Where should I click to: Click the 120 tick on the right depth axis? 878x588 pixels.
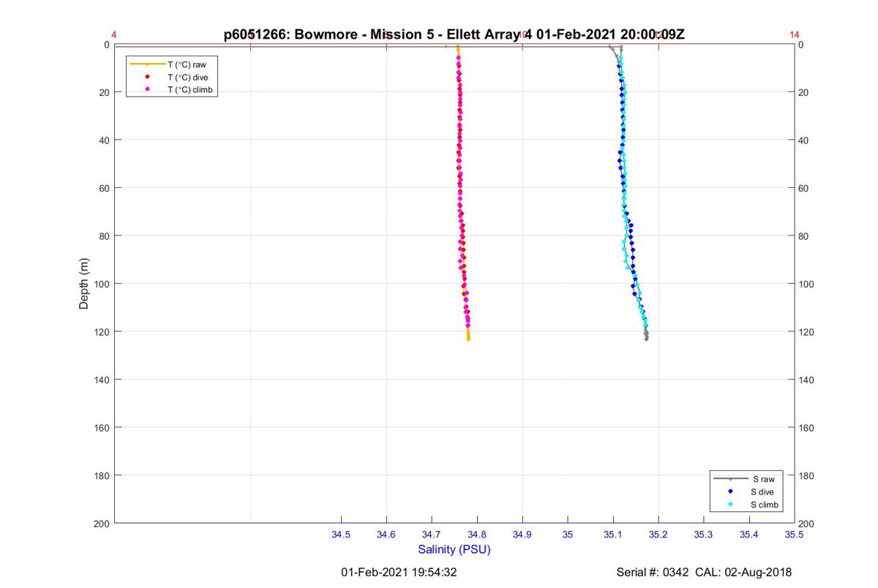(x=807, y=332)
